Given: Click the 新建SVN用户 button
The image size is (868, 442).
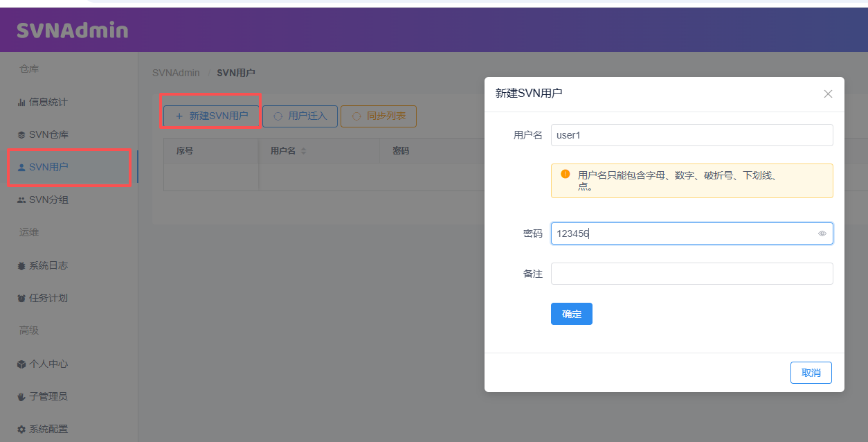Looking at the screenshot, I should click(x=212, y=116).
